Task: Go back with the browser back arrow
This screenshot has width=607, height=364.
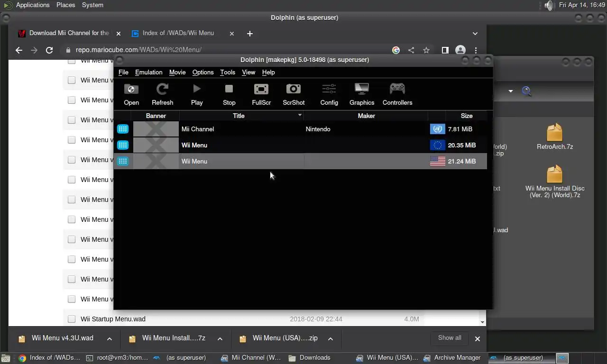Action: [18, 50]
